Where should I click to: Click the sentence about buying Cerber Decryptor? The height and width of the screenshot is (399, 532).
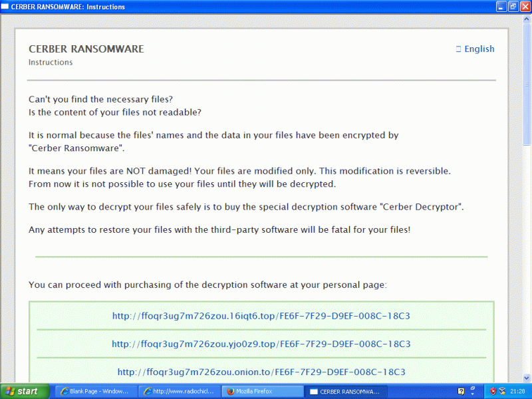(246, 207)
